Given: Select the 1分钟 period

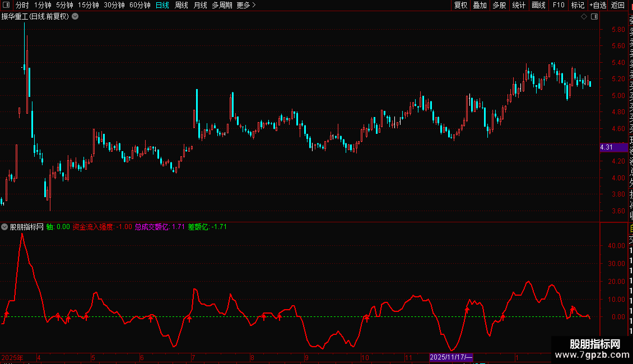Looking at the screenshot, I should (43, 5).
